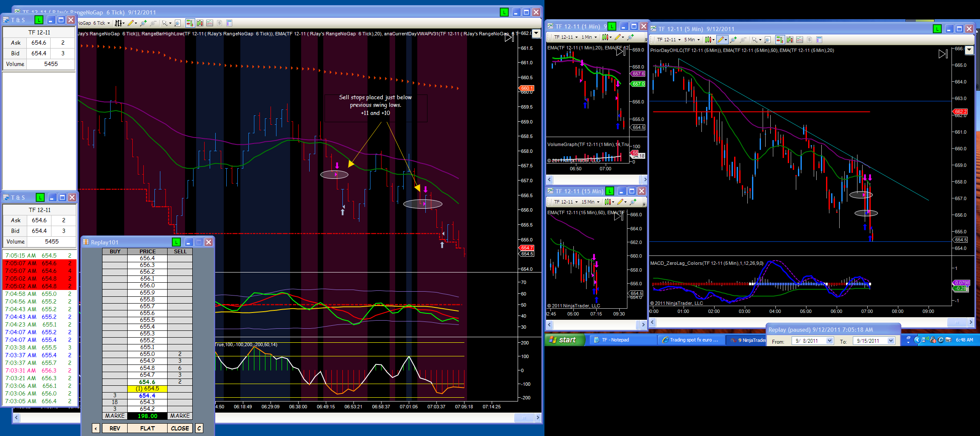Open the Data Series icon in the 6 Tick chart
Screen dimensions: 980x436
pyautogui.click(x=199, y=23)
